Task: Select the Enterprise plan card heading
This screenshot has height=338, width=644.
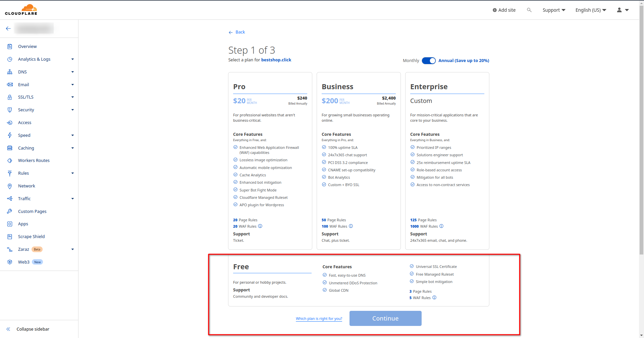Action: pyautogui.click(x=429, y=87)
